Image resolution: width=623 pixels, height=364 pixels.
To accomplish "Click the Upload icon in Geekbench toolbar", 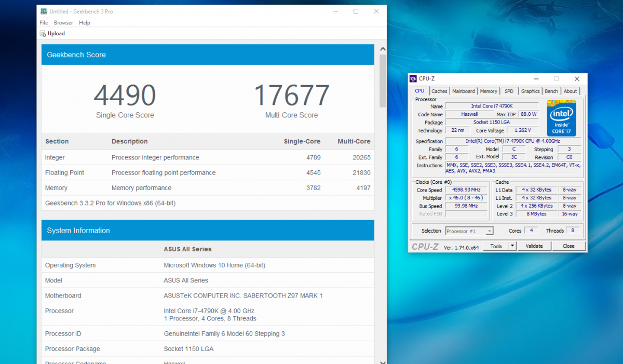I will (x=43, y=34).
